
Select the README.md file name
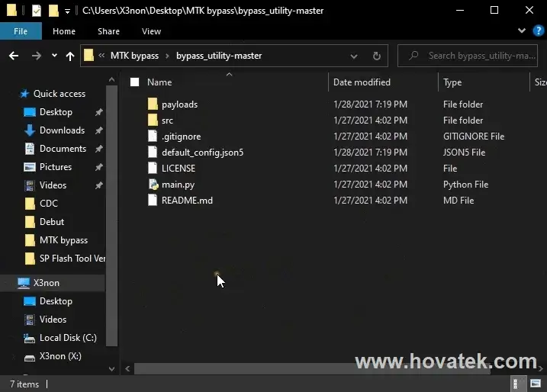tap(187, 201)
